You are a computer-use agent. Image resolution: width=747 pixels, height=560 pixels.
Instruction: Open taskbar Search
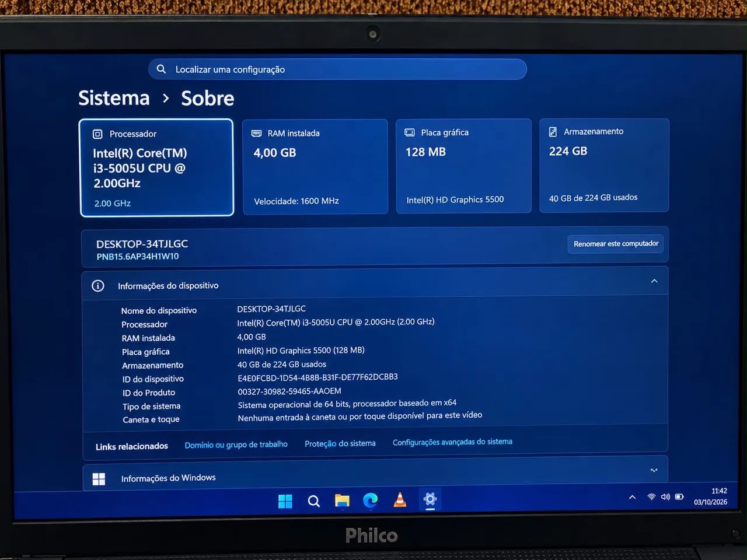[314, 501]
